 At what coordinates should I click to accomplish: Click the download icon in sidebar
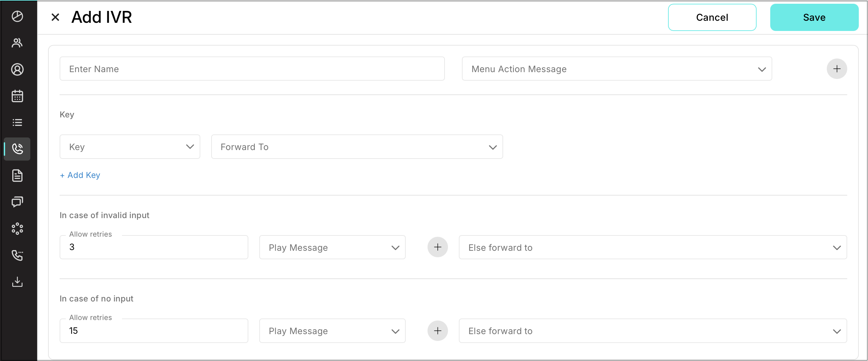click(x=17, y=282)
